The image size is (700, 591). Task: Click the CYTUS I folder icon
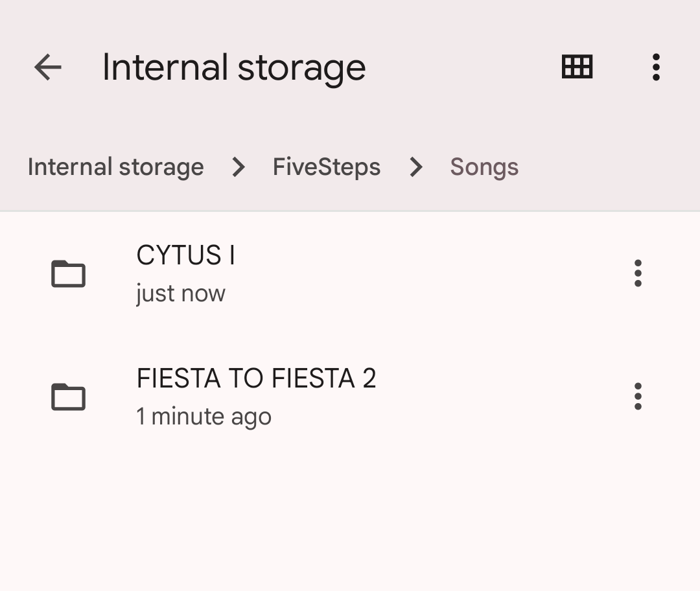pyautogui.click(x=68, y=273)
